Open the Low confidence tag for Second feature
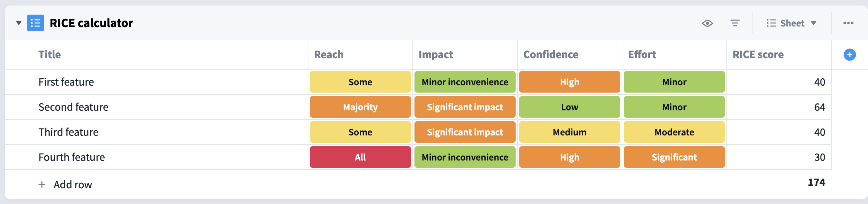Image resolution: width=868 pixels, height=204 pixels. (570, 107)
